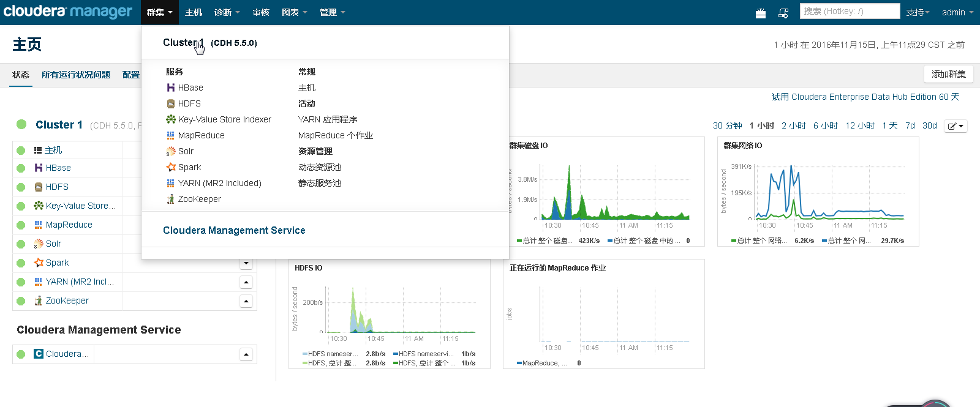
Task: Open the chart edit dropdown with pencil icon
Action: pos(956,126)
